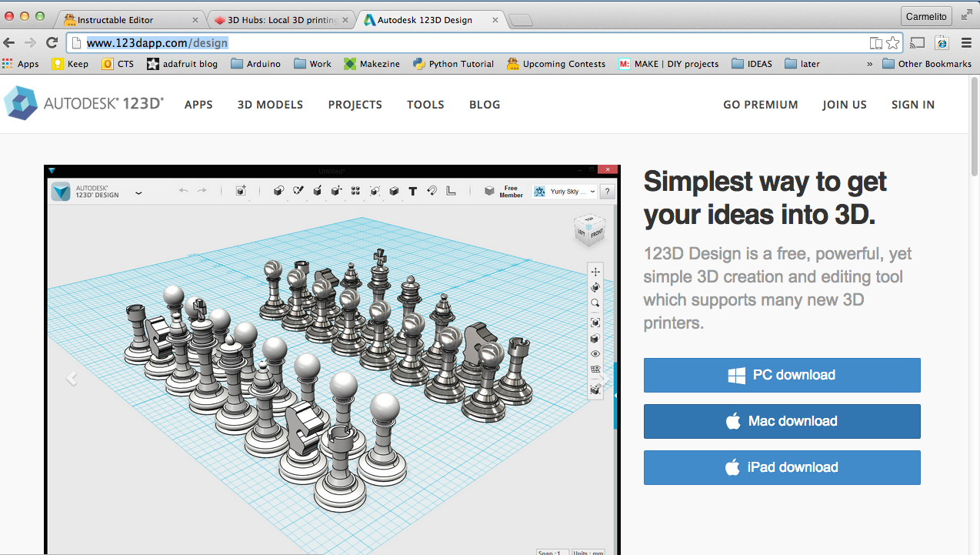
Task: Switch to the 3D Hubs browser tab
Action: pyautogui.click(x=281, y=19)
